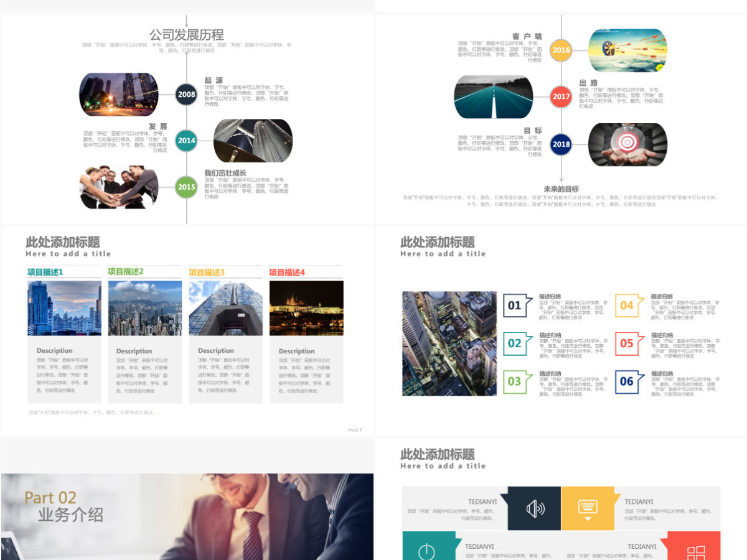The image size is (747, 560).
Task: Click the red 2017 year circle
Action: click(x=561, y=96)
